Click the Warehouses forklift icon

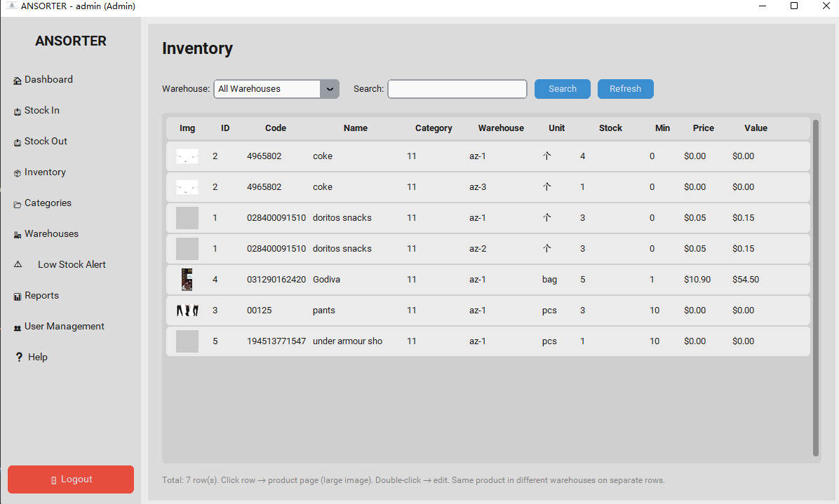(17, 235)
